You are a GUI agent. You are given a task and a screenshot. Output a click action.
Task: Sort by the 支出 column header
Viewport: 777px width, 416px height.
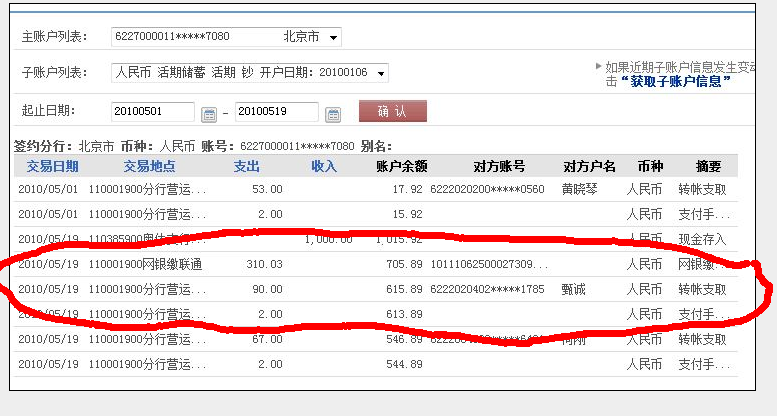pyautogui.click(x=246, y=166)
